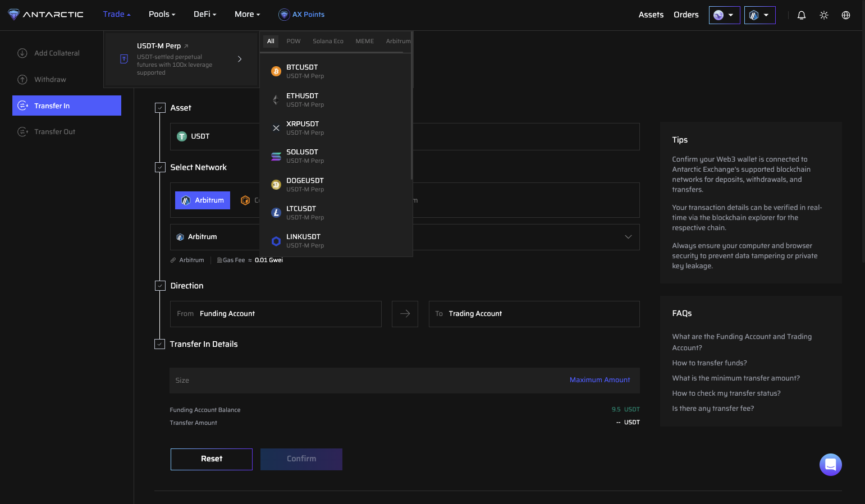Select SOLUSDT perp from the list
865x504 pixels.
click(336, 156)
